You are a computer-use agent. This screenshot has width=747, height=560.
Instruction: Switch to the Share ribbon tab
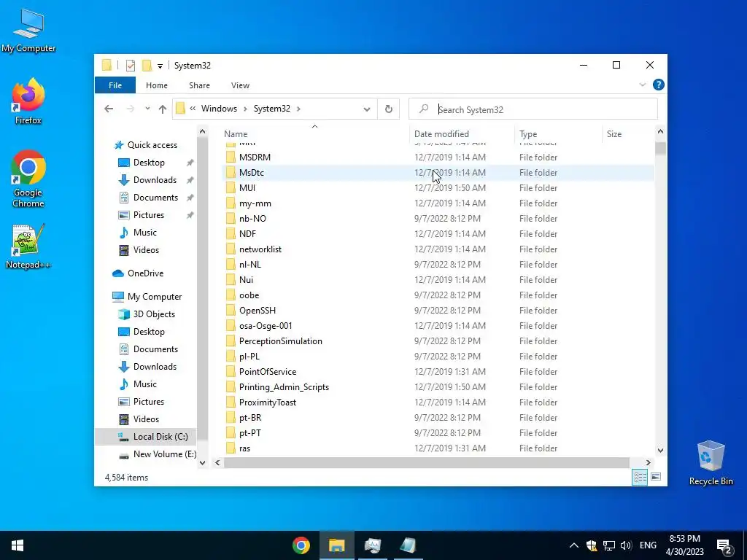[x=199, y=85]
